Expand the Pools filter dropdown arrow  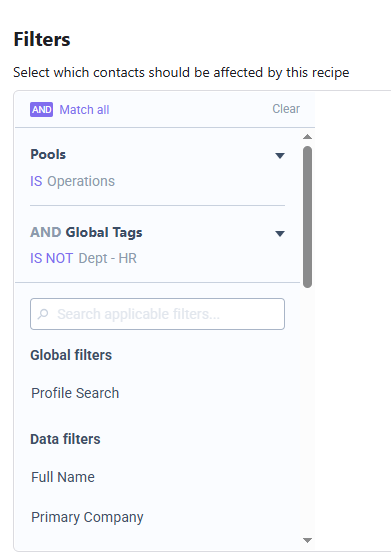[280, 155]
